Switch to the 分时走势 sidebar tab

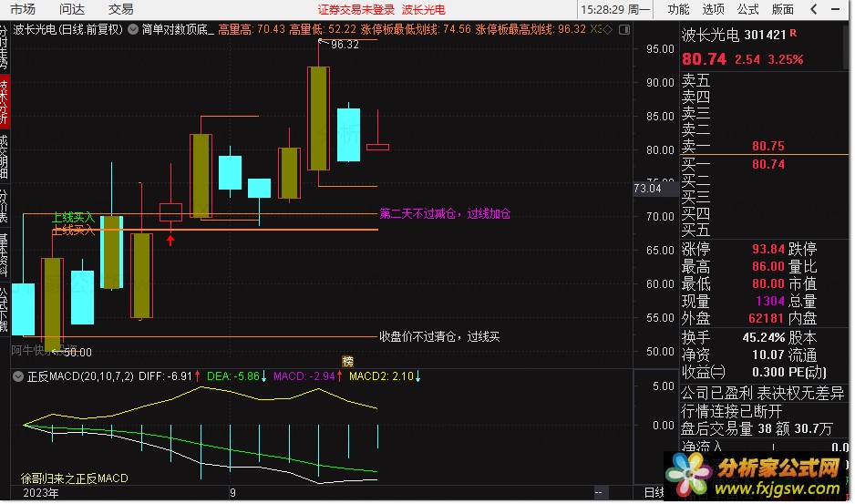tap(5, 49)
